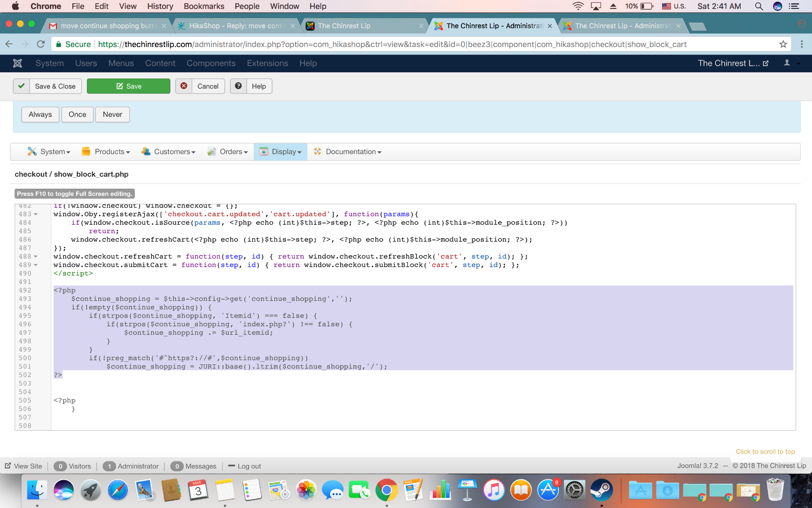Open the Extensions menu
Image resolution: width=812 pixels, height=508 pixels.
(267, 63)
